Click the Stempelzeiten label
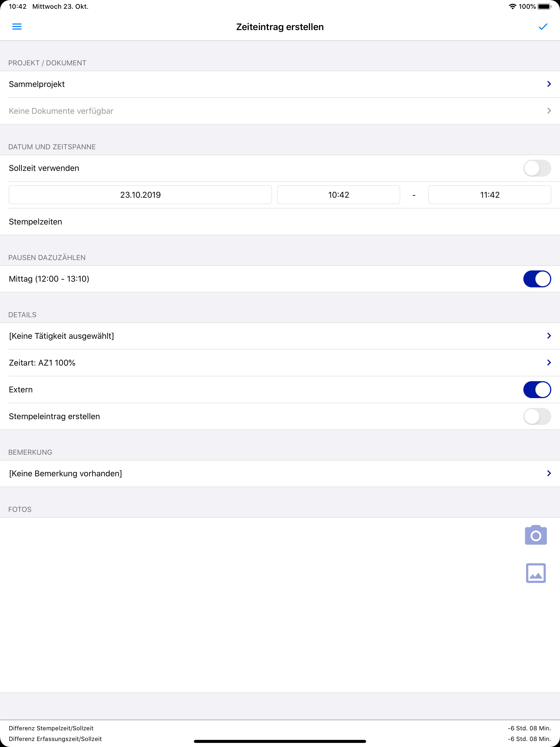This screenshot has height=747, width=560. point(35,221)
